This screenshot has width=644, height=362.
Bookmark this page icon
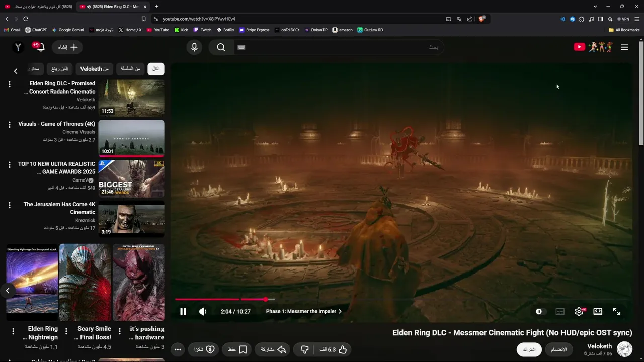[x=143, y=19]
